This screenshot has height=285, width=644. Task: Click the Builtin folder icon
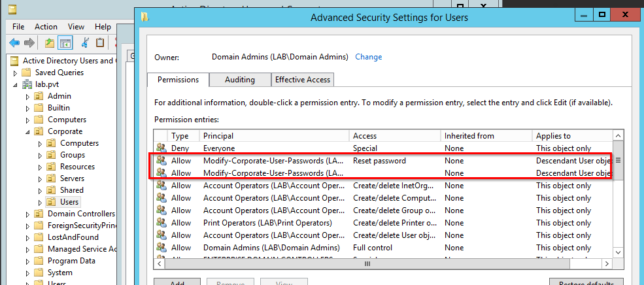(x=39, y=108)
